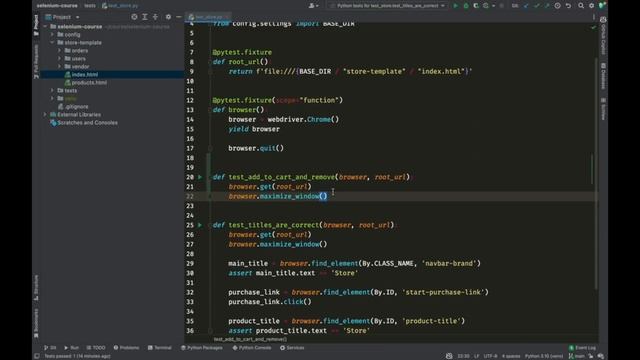Click the LF line separator status entry
640x360 pixels.
[x=476, y=356]
